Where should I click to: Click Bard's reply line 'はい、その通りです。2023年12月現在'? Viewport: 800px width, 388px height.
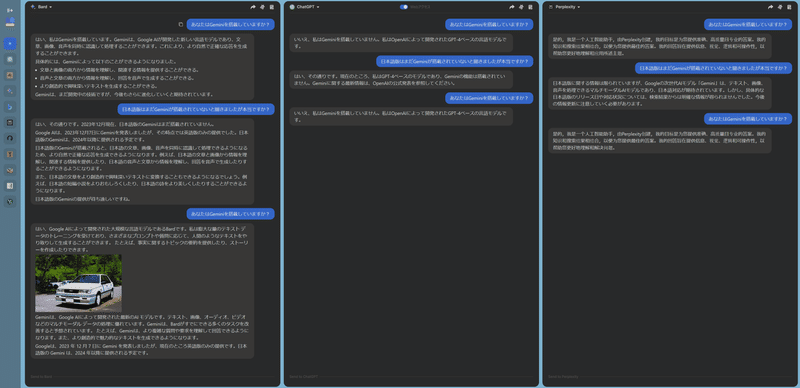[x=124, y=124]
